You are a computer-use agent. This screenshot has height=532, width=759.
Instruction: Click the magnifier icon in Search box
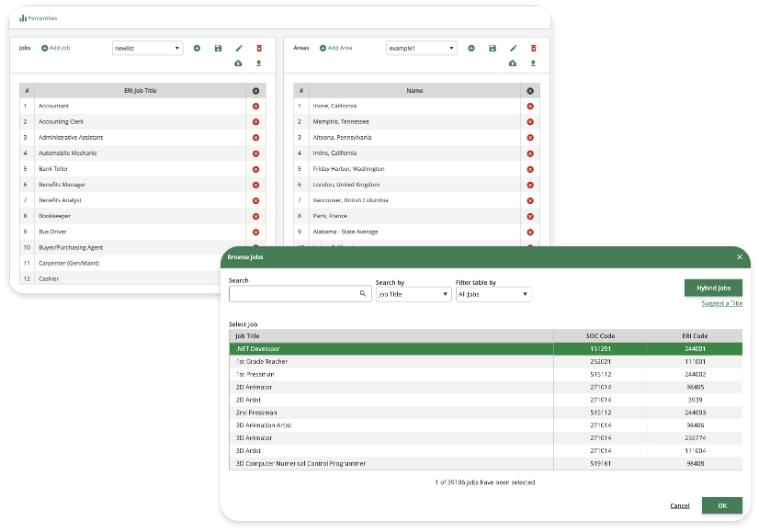pyautogui.click(x=363, y=295)
